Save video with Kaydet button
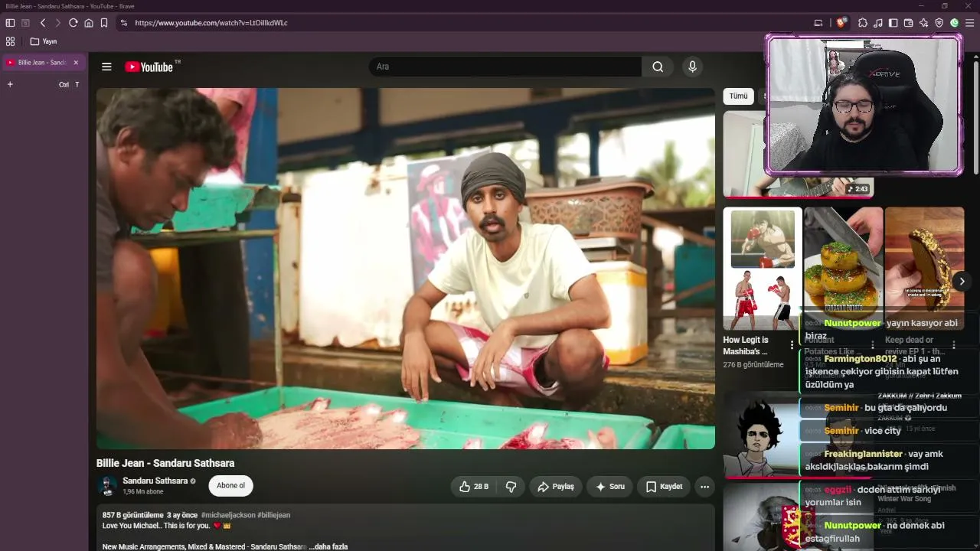Viewport: 980px width, 551px height. click(x=664, y=487)
